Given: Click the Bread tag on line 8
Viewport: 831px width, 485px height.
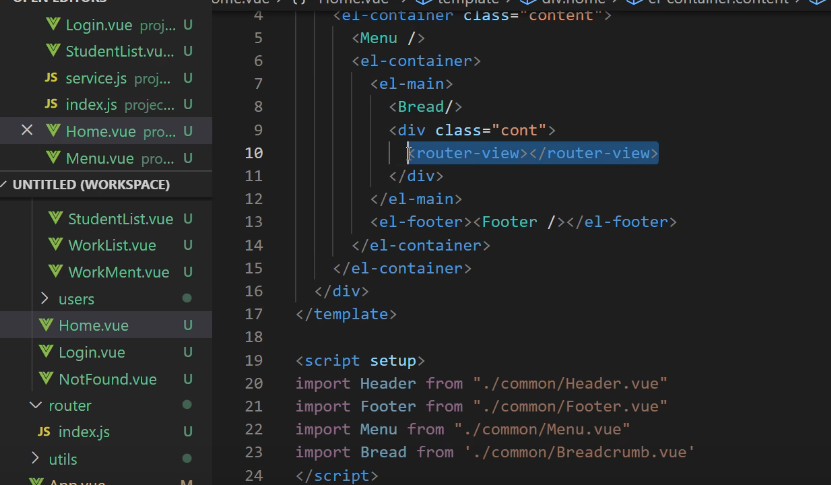Looking at the screenshot, I should point(425,107).
